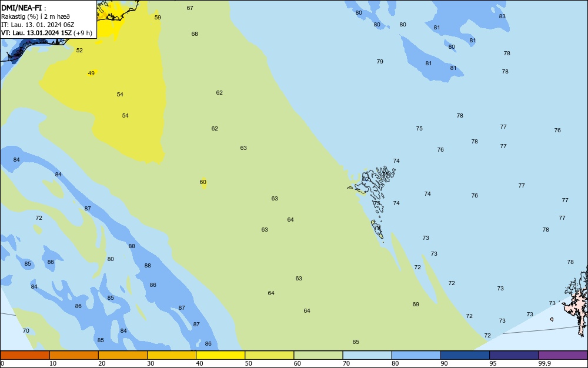Select the 79 humidity value on the map
Screen dimensions: 588x368
[x=380, y=62]
